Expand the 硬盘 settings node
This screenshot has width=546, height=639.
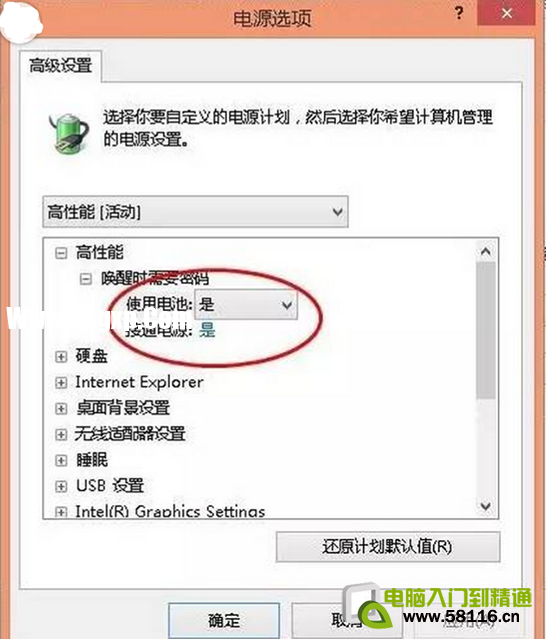click(61, 357)
